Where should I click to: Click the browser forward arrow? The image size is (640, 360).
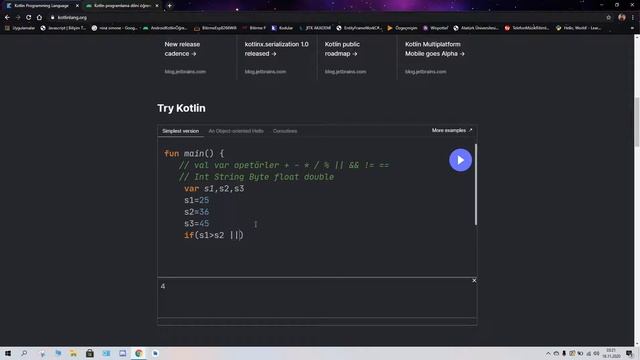click(x=18, y=18)
